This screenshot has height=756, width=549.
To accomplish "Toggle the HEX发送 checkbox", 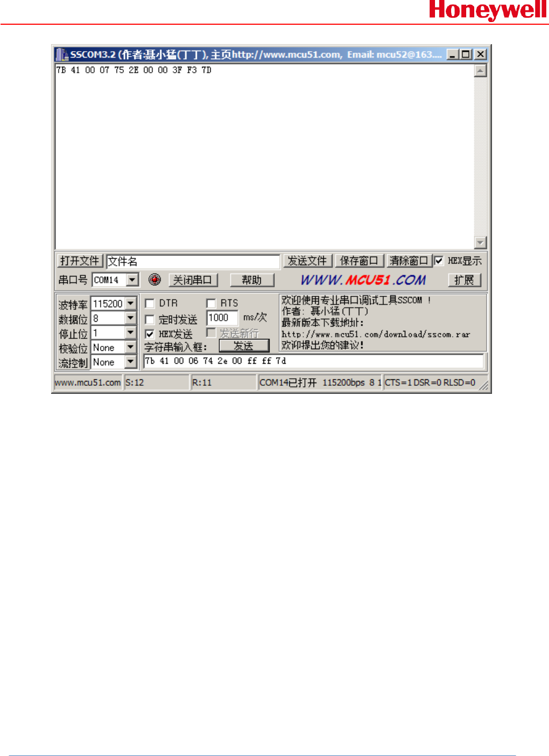I will (150, 334).
